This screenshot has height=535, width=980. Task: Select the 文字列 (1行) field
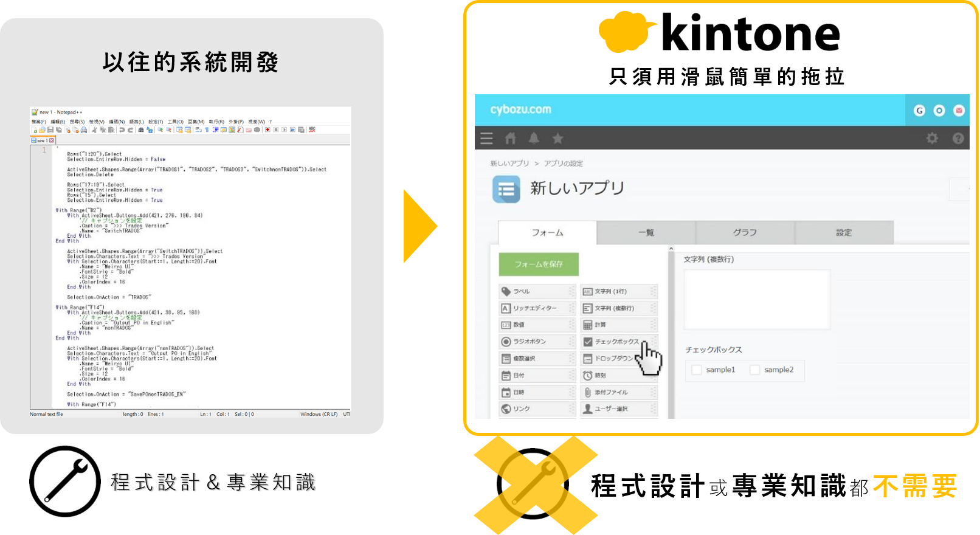tap(619, 291)
